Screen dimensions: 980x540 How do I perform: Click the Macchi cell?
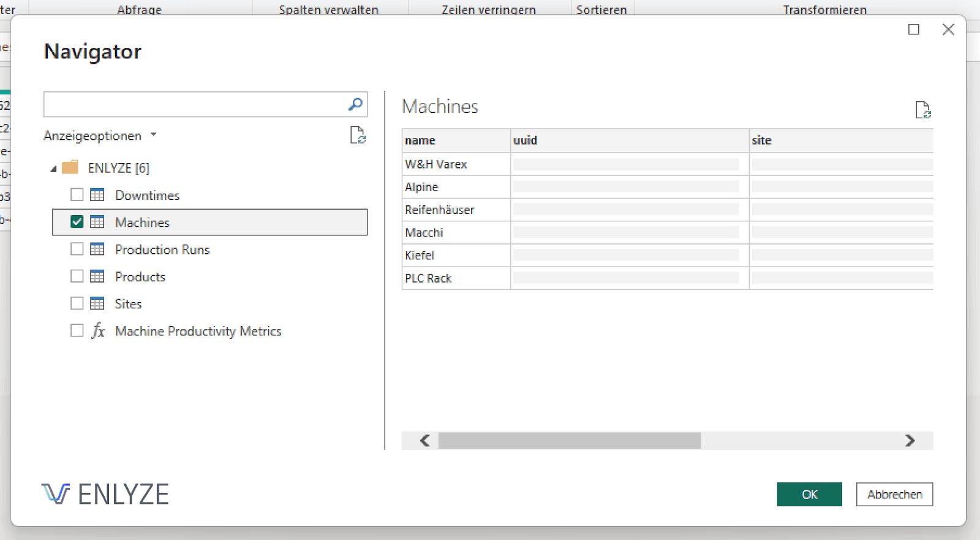coord(456,232)
